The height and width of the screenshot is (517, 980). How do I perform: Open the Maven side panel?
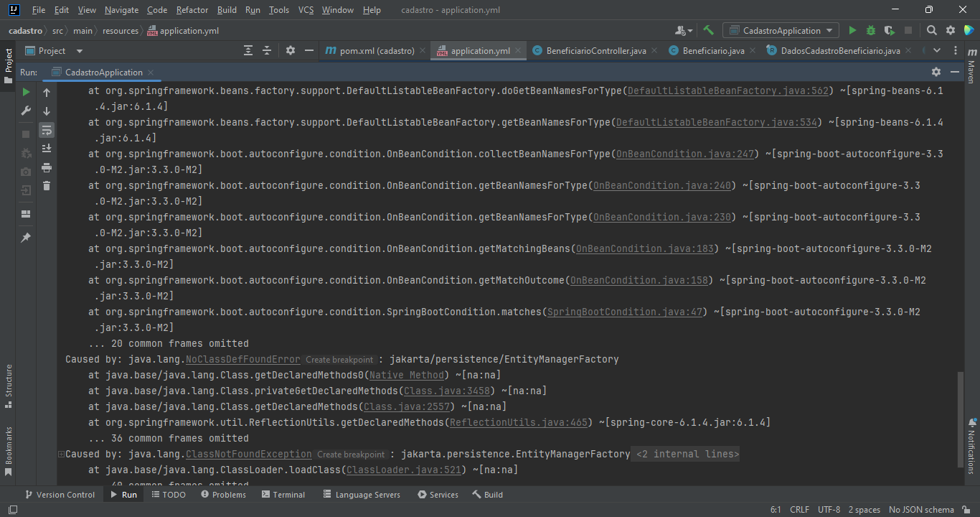click(x=971, y=66)
